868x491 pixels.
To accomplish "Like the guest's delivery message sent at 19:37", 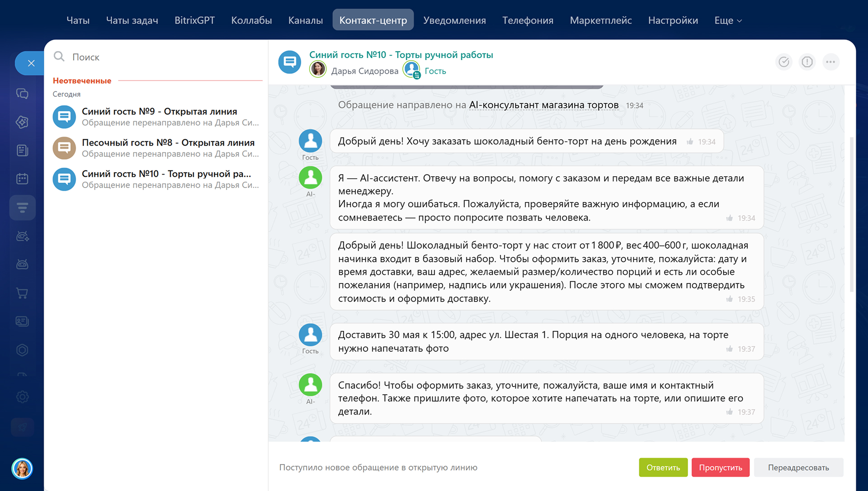I will (729, 349).
